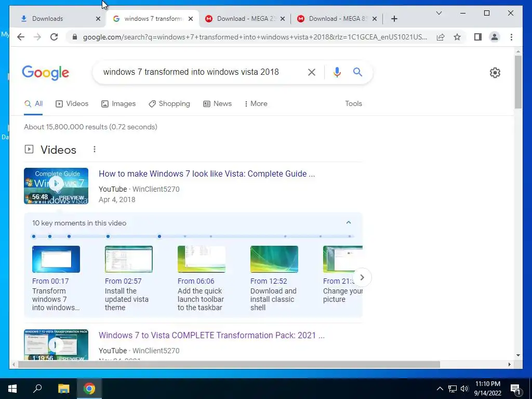Open key moment thumbnail From 00:17
The width and height of the screenshot is (532, 399).
(56, 259)
